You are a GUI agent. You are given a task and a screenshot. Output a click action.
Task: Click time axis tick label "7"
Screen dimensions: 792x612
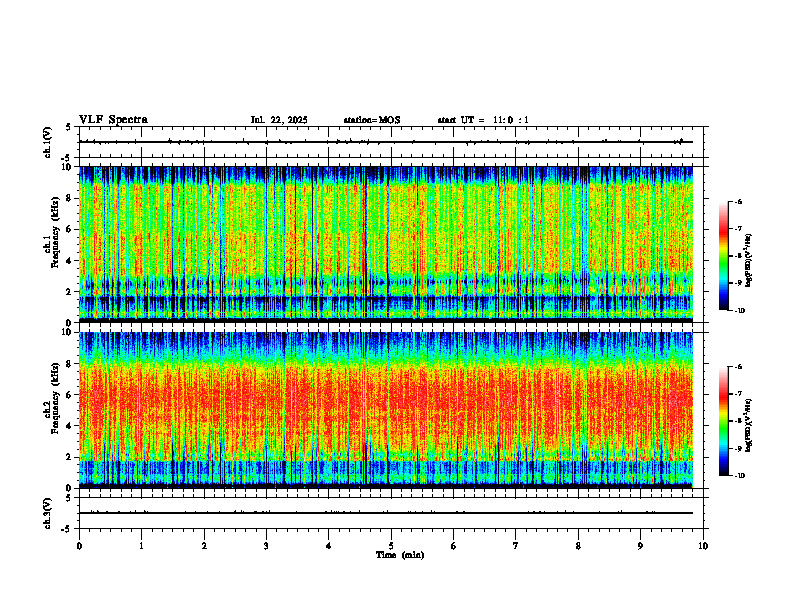[516, 546]
